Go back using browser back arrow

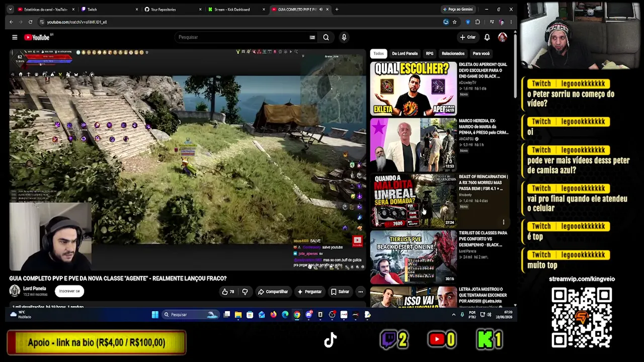click(x=11, y=22)
